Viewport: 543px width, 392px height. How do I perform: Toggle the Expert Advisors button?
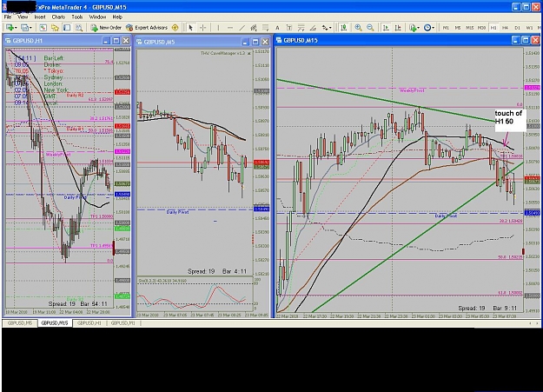[147, 28]
